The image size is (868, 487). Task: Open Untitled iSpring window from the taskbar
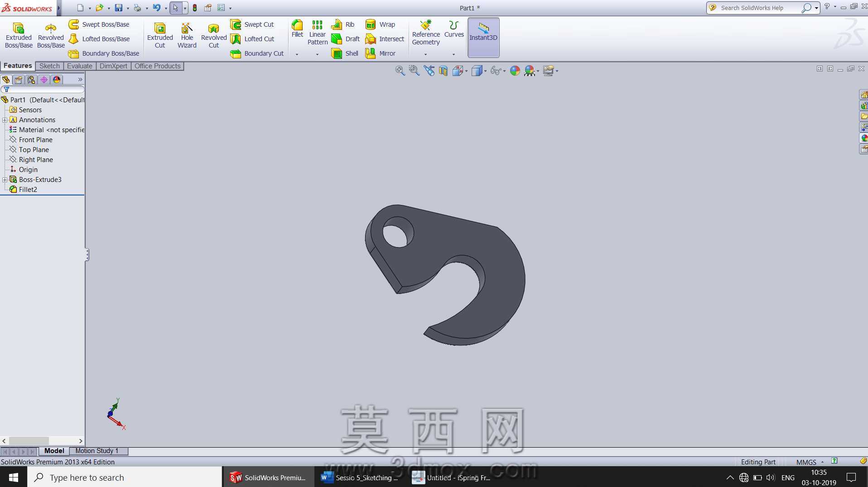(452, 477)
